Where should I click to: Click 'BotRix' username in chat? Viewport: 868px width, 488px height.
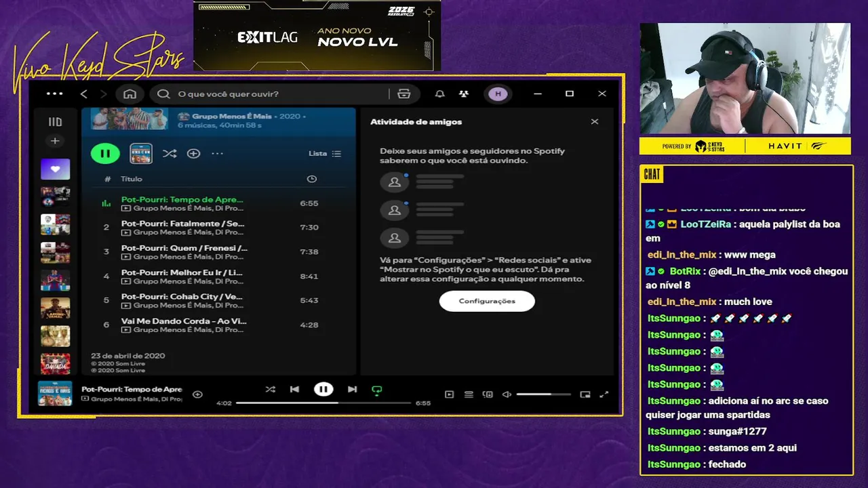(x=685, y=271)
